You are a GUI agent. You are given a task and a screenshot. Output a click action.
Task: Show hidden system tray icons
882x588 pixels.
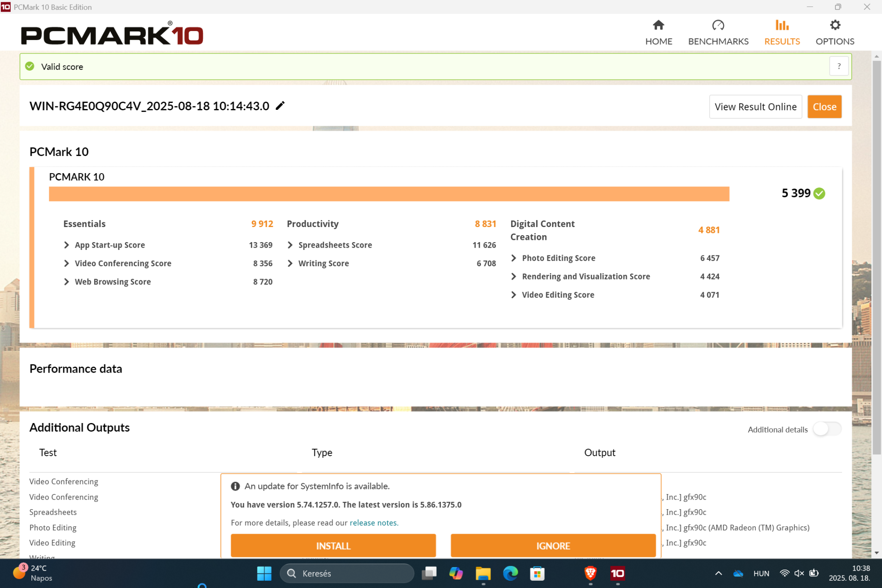(718, 573)
